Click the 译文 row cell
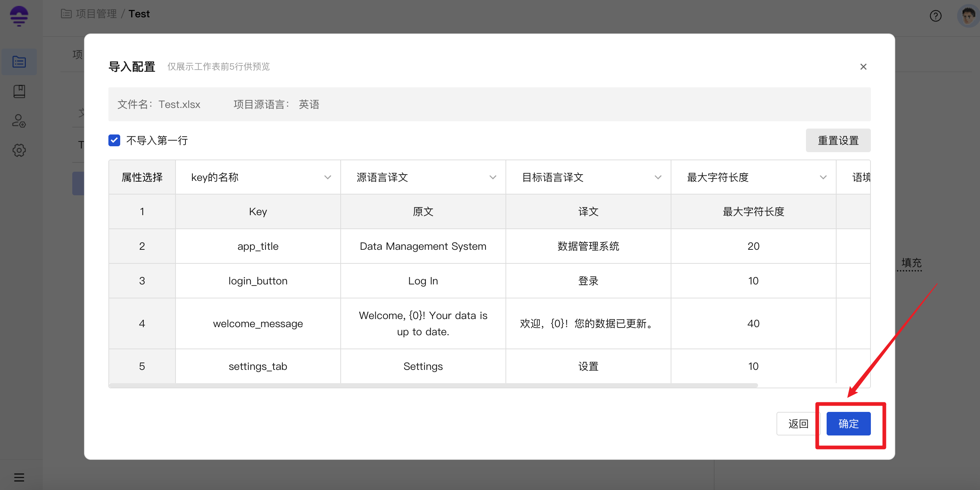The height and width of the screenshot is (490, 980). (588, 211)
